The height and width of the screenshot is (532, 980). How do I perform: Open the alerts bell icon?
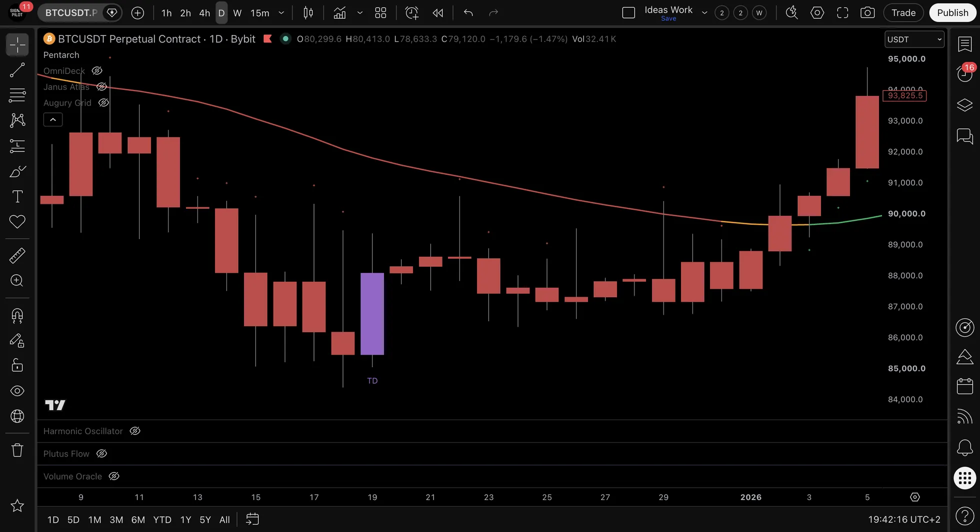coord(964,448)
